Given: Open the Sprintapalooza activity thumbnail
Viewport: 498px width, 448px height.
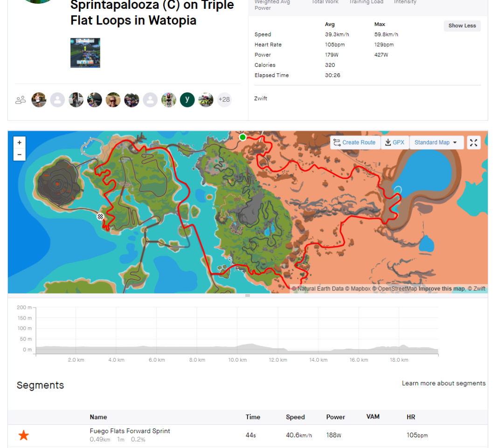Looking at the screenshot, I should click(85, 52).
